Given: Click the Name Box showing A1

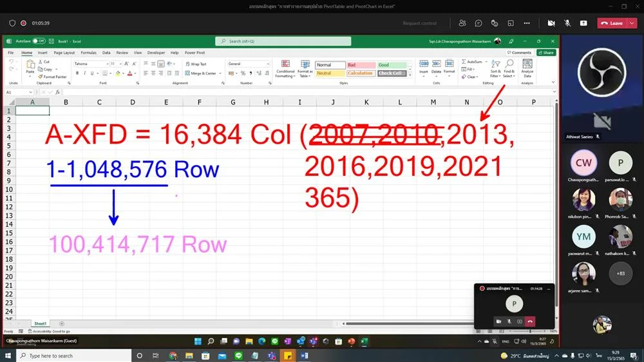Looking at the screenshot, I should [19, 92].
